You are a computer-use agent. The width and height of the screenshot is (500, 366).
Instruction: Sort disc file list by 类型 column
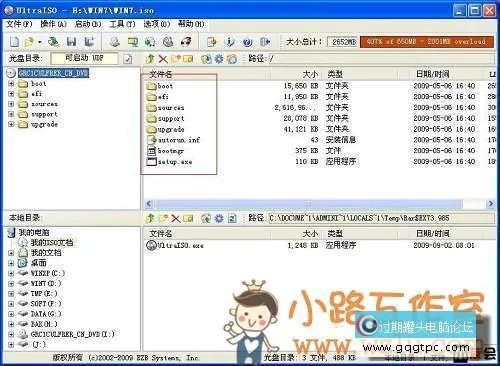(335, 74)
